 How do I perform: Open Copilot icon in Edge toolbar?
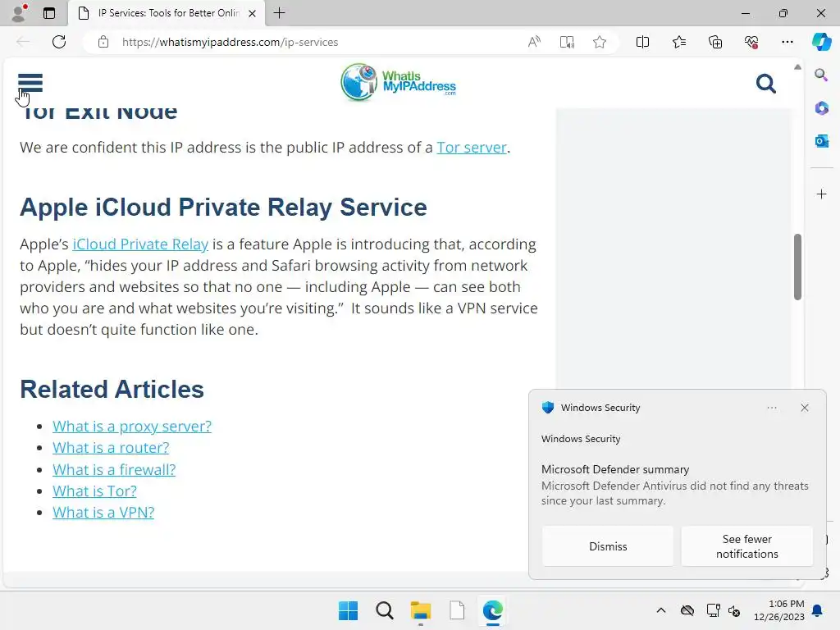pos(821,42)
